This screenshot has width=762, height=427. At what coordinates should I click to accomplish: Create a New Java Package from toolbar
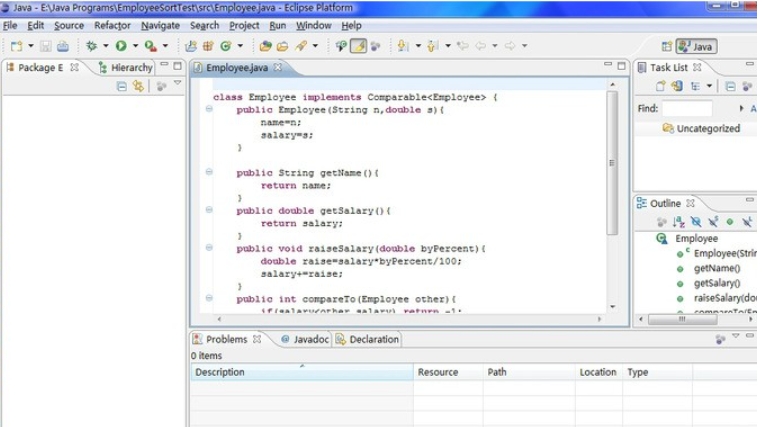pyautogui.click(x=208, y=46)
